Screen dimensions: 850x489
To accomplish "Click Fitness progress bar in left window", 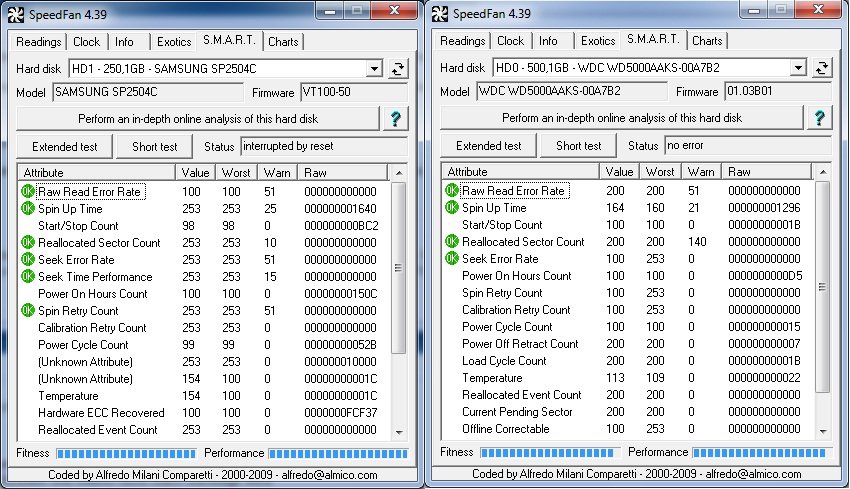I will pyautogui.click(x=126, y=453).
